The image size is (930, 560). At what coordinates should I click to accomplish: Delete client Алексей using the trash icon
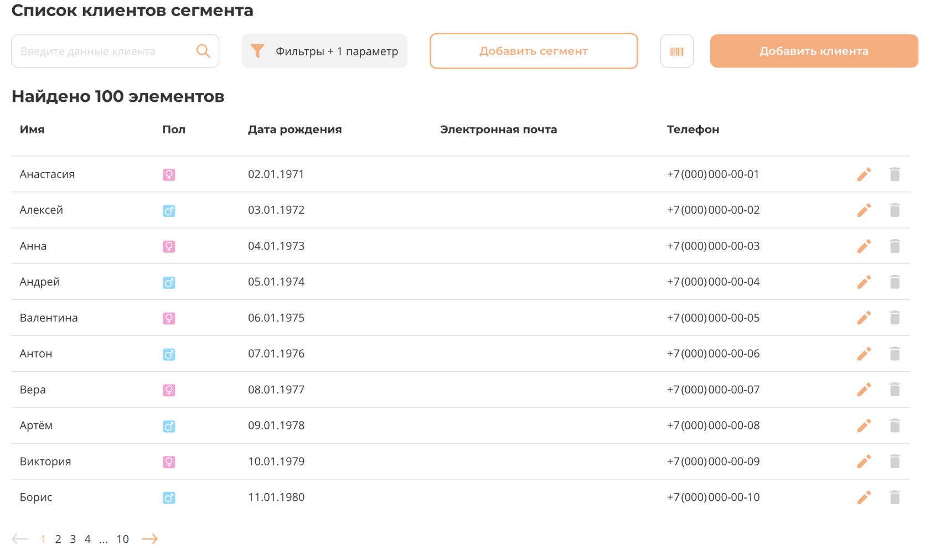tap(895, 210)
